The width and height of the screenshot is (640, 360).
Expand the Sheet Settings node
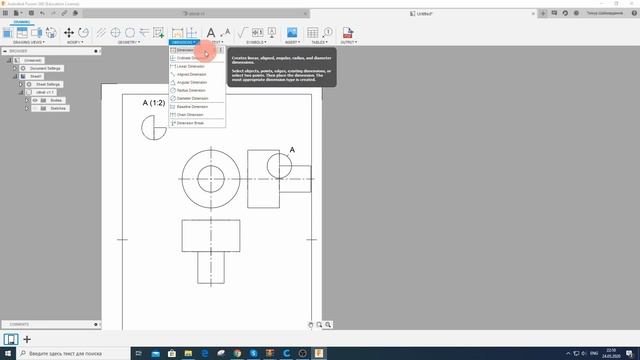tap(21, 84)
